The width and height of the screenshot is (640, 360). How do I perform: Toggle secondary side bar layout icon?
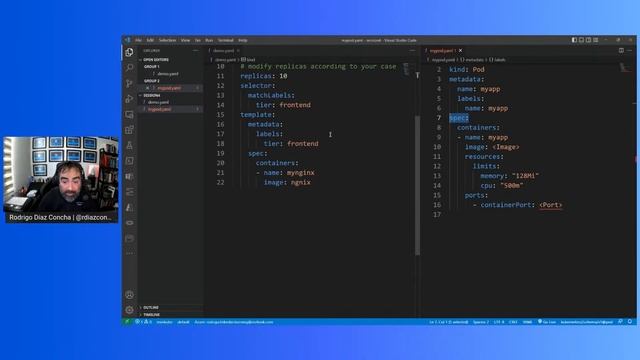coord(588,40)
